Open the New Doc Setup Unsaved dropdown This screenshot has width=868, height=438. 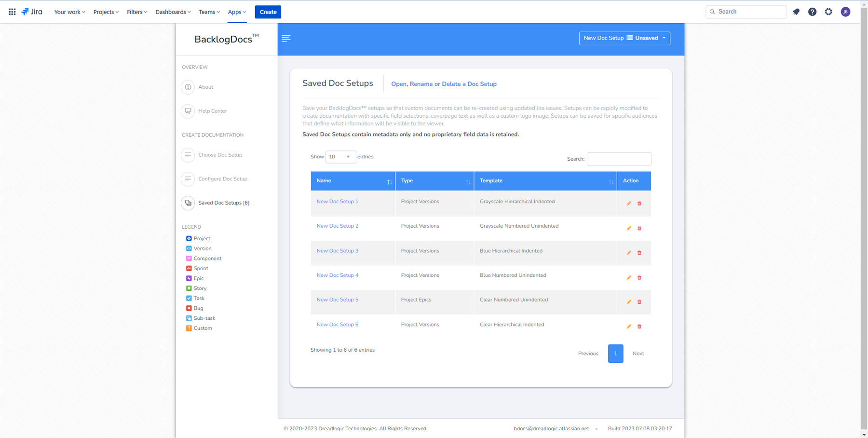click(x=624, y=38)
